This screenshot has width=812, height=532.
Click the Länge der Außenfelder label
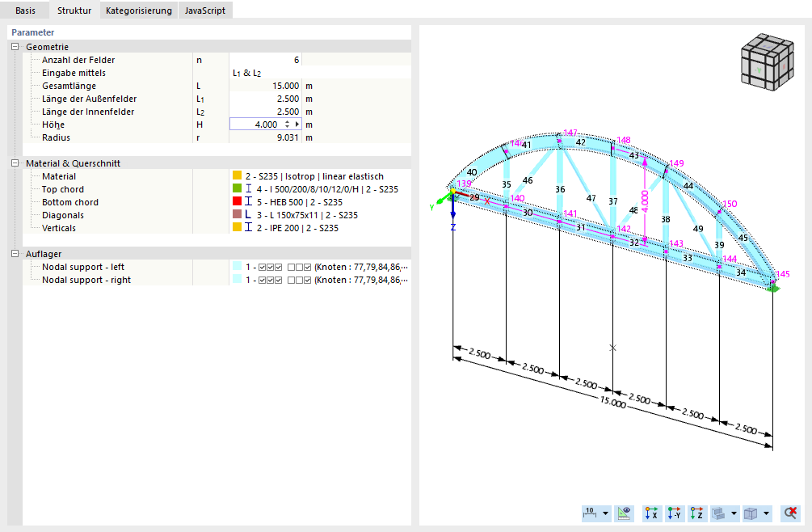coord(89,99)
